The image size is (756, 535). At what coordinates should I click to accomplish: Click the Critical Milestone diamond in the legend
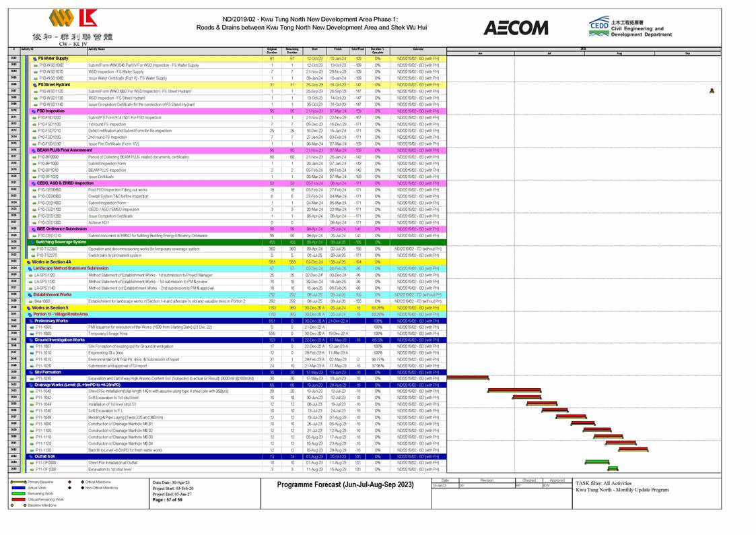82,482
